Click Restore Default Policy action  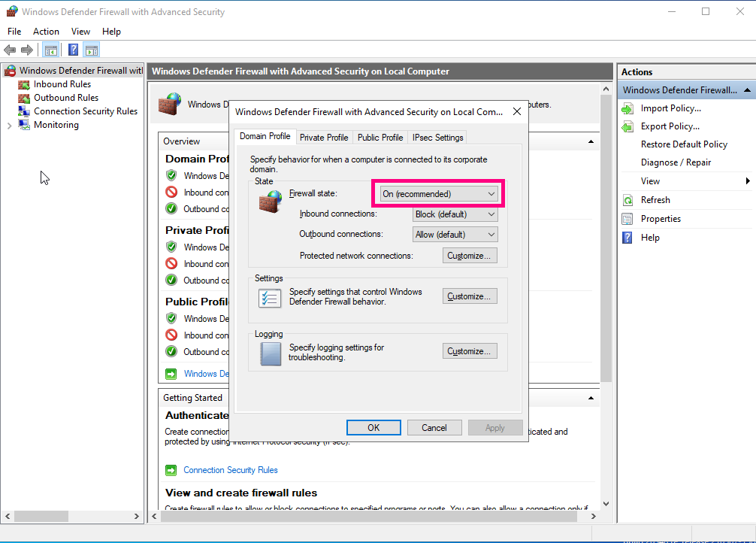click(x=684, y=144)
